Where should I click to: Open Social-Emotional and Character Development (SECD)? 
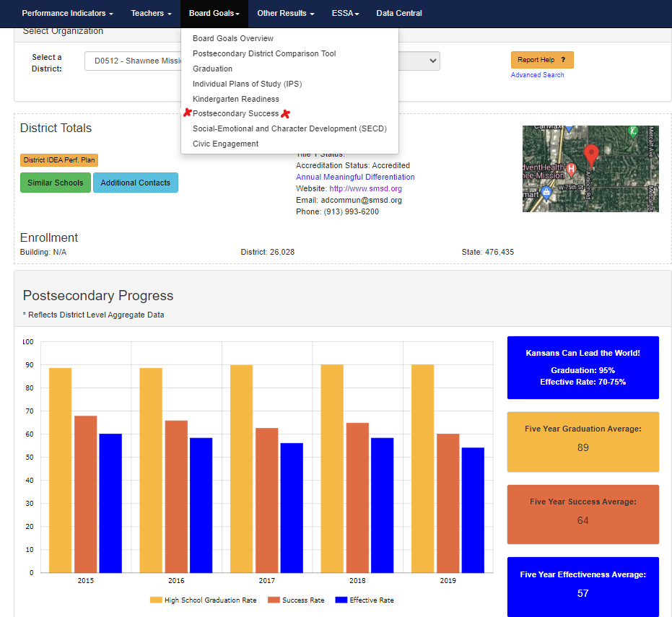tap(289, 128)
